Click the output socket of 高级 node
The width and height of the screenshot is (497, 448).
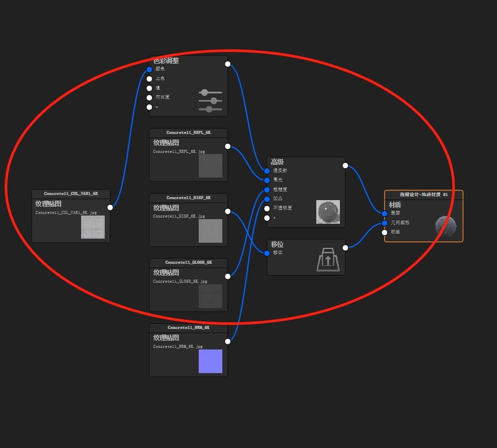click(x=345, y=165)
